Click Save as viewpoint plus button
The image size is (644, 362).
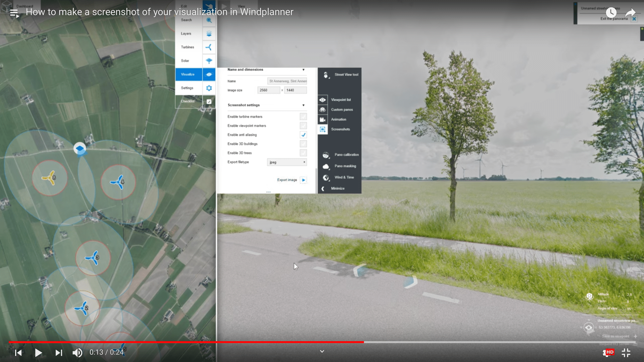click(635, 336)
